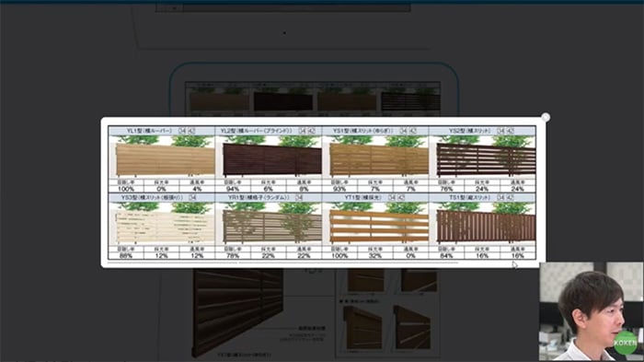This screenshot has height=362, width=644.
Task: Click the horizontal scrollbar beneath the fence table
Action: pos(282,263)
